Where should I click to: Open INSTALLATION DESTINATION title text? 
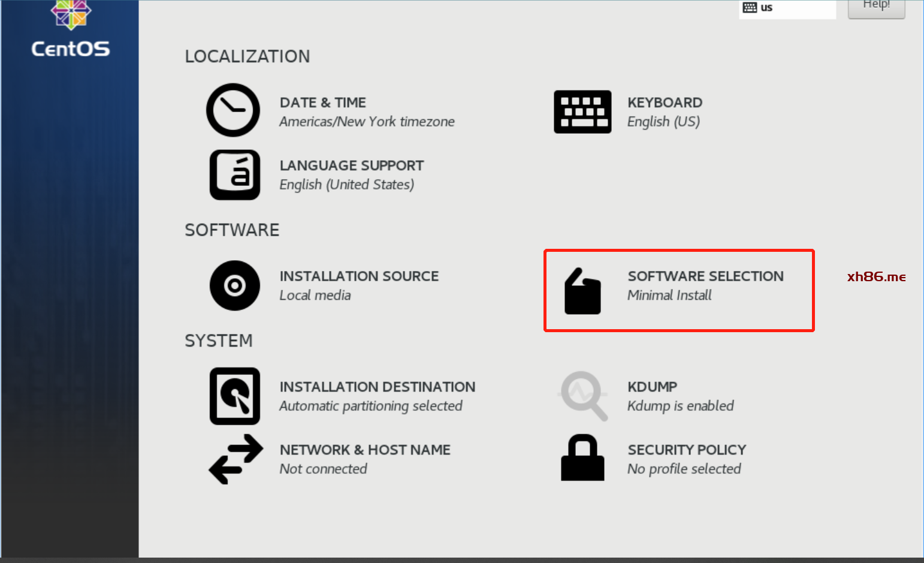tap(377, 387)
